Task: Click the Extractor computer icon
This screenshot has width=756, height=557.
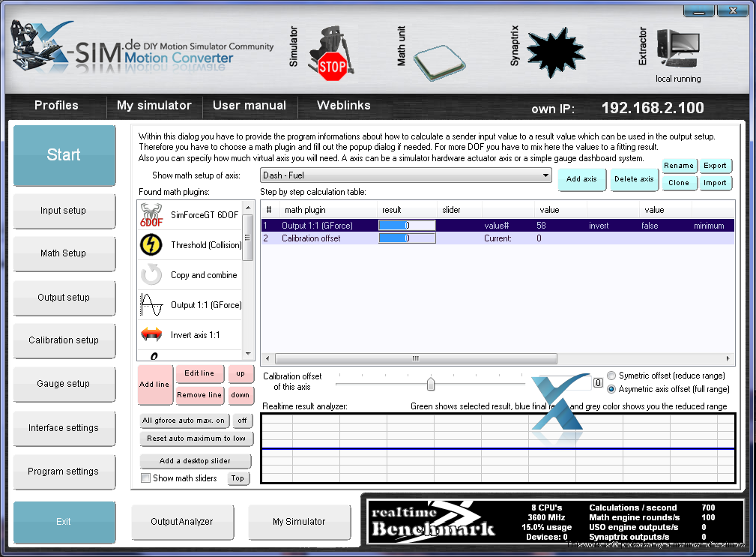Action: [677, 51]
